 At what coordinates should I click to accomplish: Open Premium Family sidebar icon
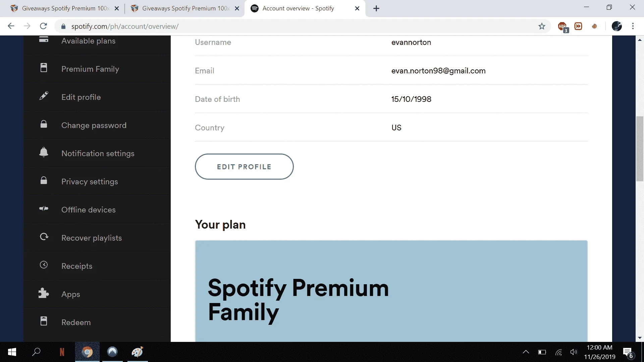coord(44,68)
